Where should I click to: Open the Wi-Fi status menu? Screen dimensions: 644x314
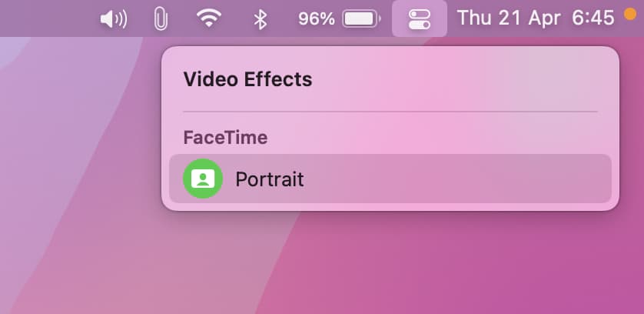208,18
